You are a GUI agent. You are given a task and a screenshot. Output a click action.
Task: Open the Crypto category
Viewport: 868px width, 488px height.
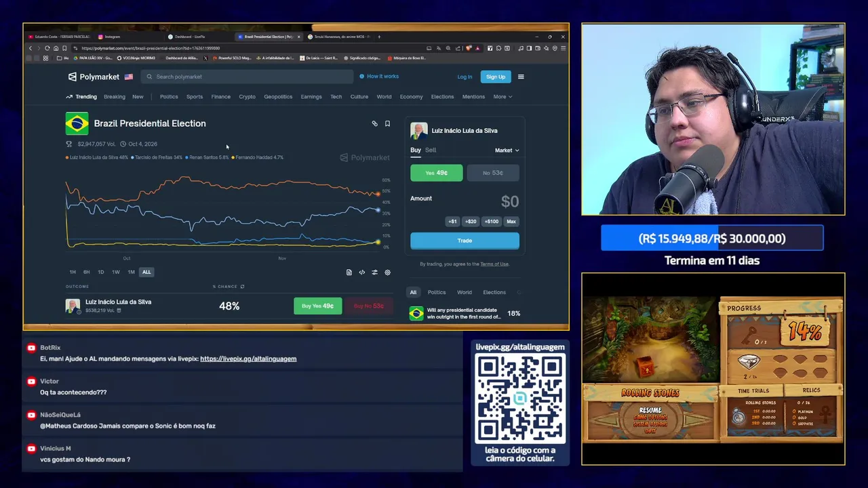(247, 97)
